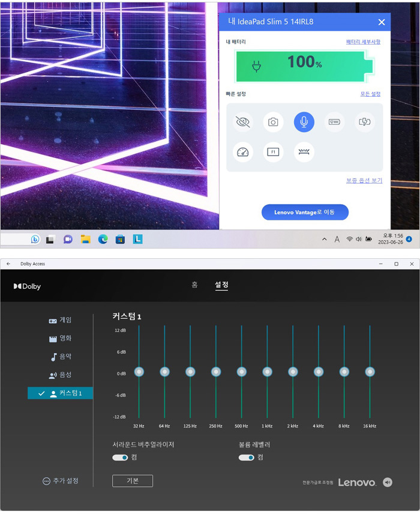Open 추가 설정 additional settings

point(61,481)
